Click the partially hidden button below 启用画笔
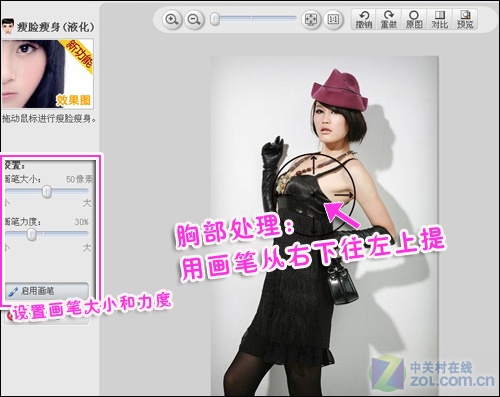 click(47, 318)
